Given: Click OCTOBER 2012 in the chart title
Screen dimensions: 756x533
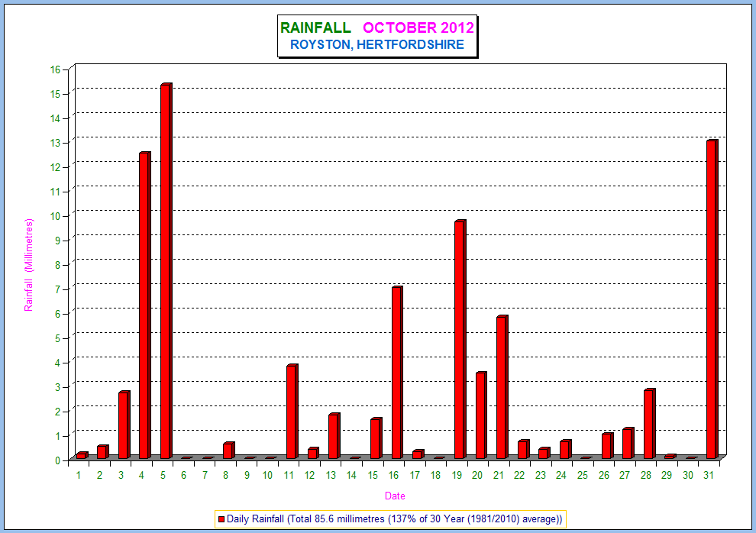Looking at the screenshot, I should click(x=418, y=27).
